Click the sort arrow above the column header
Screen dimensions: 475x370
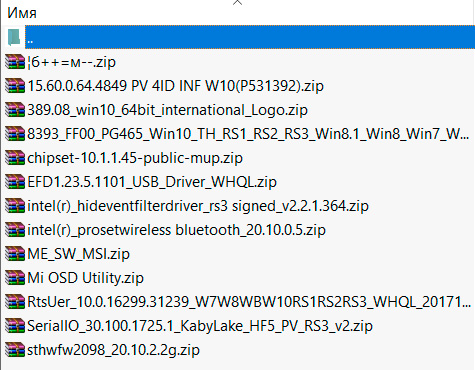(x=237, y=3)
